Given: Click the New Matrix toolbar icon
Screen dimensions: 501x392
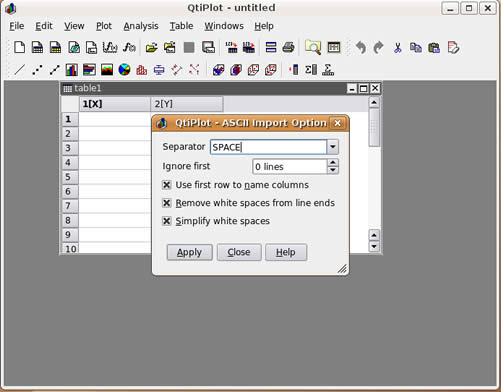Looking at the screenshot, I should tap(55, 47).
